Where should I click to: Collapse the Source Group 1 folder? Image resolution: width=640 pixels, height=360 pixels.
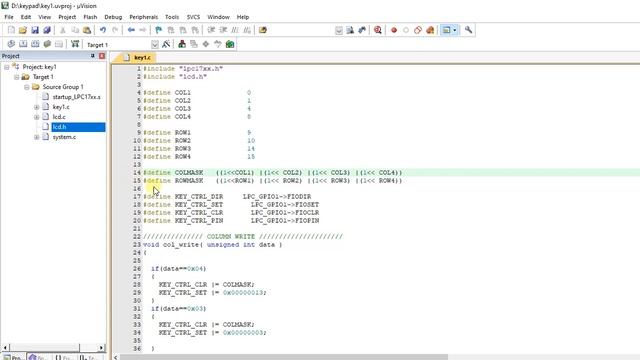[27, 87]
